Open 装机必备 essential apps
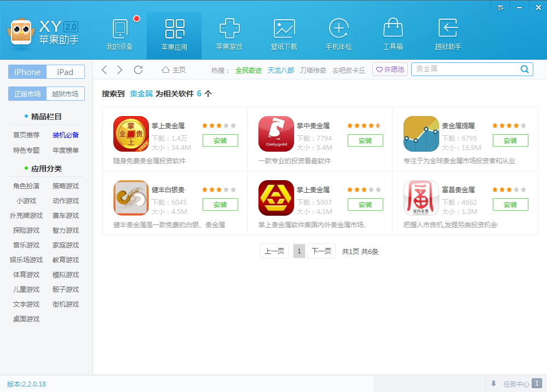This screenshot has width=547, height=392. point(66,135)
